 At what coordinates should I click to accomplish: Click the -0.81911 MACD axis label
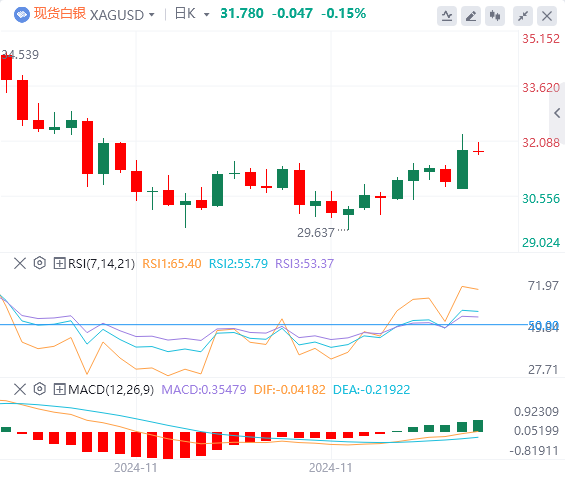click(534, 451)
